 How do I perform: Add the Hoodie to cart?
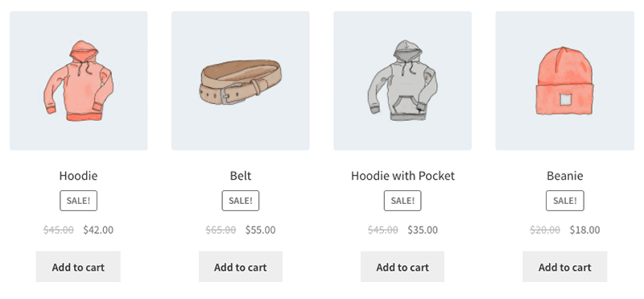click(78, 267)
